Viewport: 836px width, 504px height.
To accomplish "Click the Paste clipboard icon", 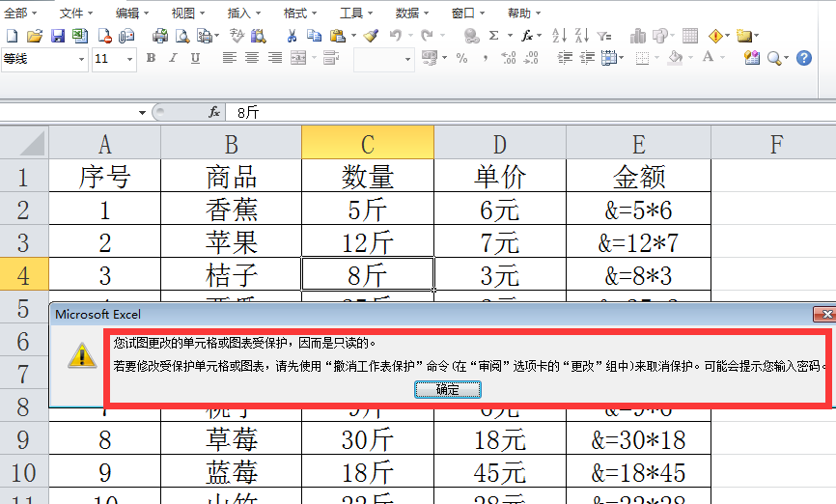I will 338,36.
